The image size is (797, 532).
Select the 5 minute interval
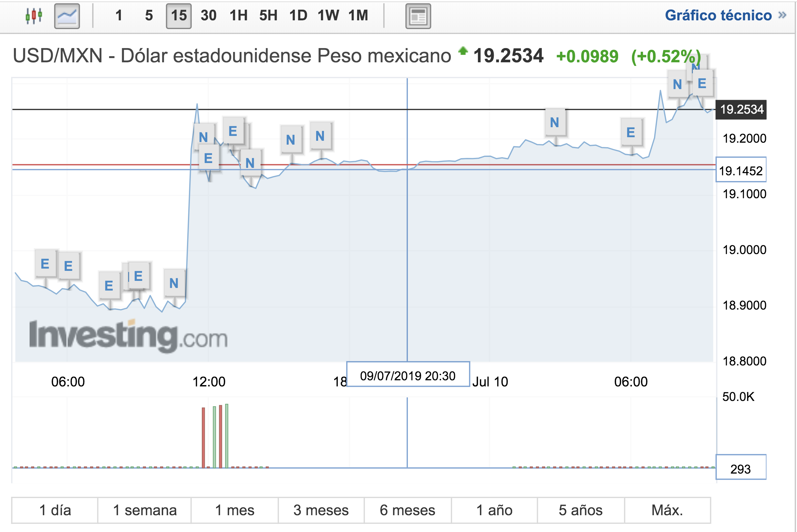149,15
